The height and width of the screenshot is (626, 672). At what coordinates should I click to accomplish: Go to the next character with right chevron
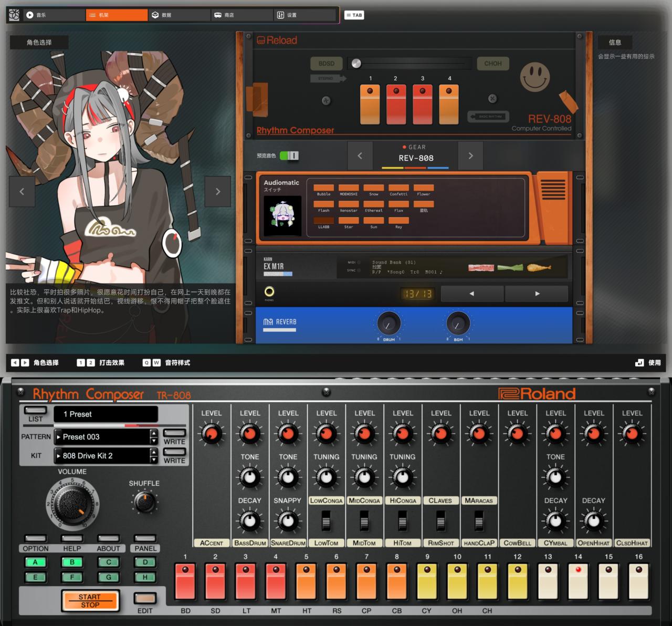218,192
